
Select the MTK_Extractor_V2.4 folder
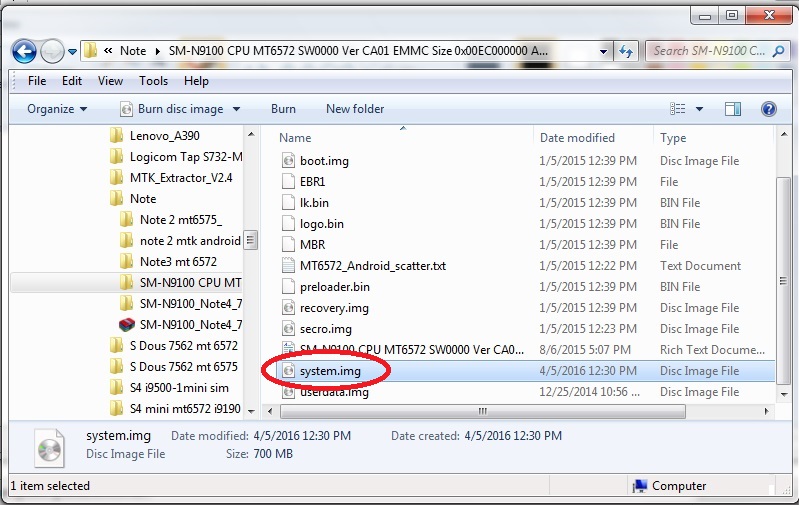171,178
